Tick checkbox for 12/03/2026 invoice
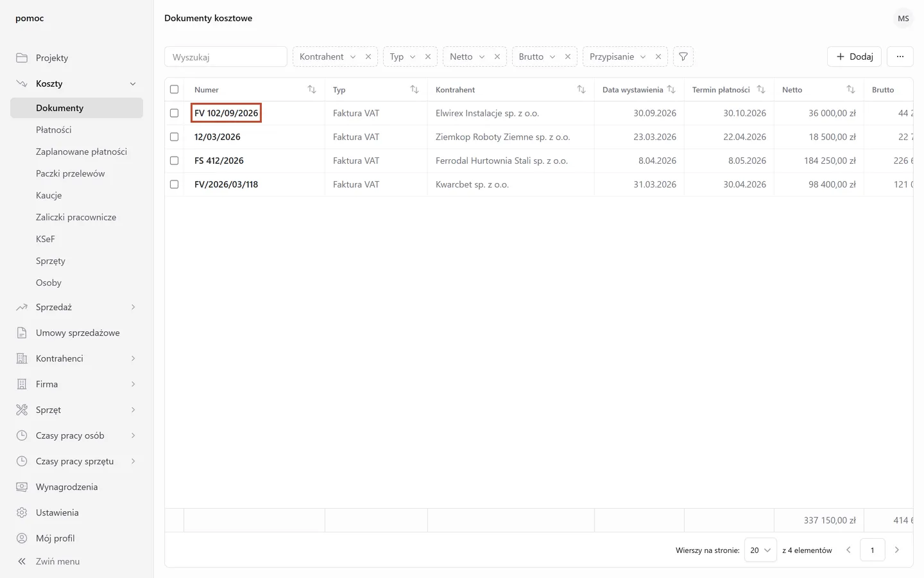Screen dimensions: 924x578 [x=174, y=137]
